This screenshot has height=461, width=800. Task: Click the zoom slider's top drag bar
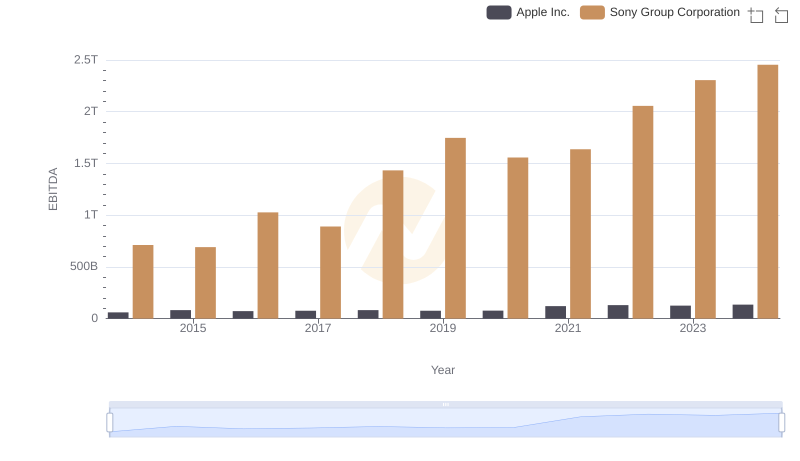445,404
